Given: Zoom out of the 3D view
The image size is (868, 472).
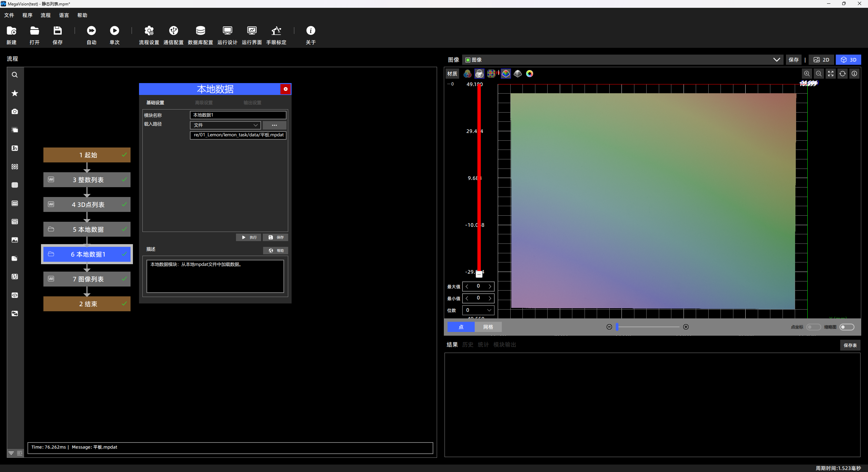Looking at the screenshot, I should click(x=819, y=74).
